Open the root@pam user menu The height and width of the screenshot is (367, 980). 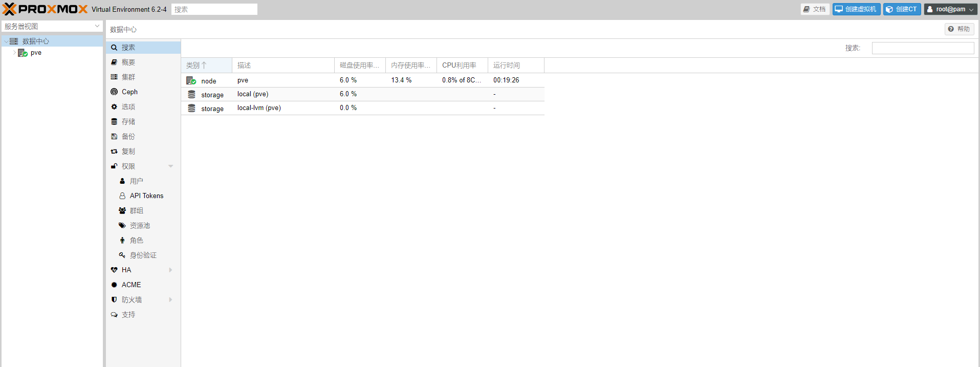[951, 9]
